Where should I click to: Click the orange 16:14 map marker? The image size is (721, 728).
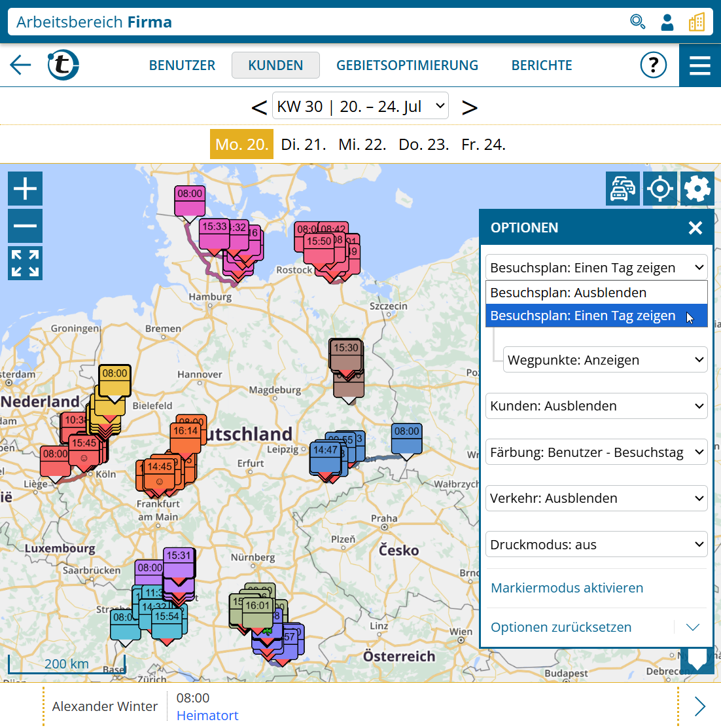(186, 437)
